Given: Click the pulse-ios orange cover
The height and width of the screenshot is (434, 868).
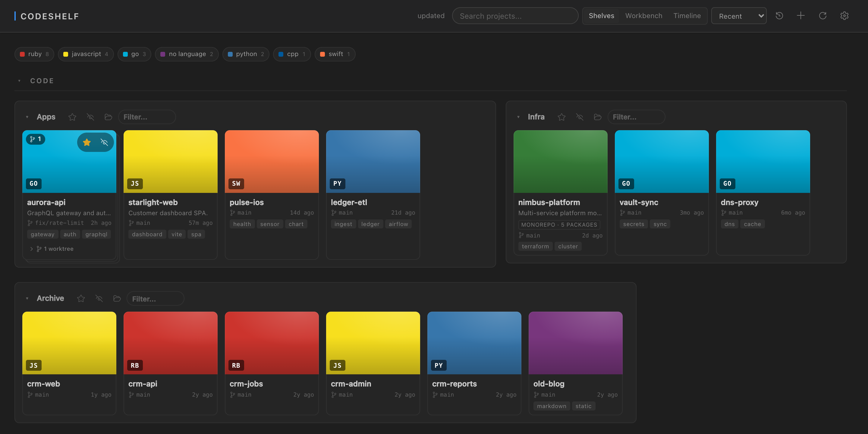Looking at the screenshot, I should (x=272, y=162).
